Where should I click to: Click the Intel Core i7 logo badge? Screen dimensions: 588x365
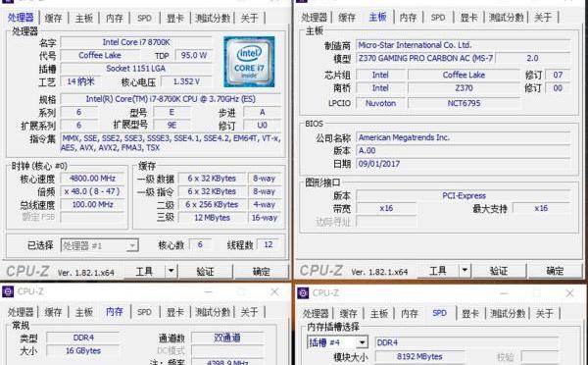[249, 62]
